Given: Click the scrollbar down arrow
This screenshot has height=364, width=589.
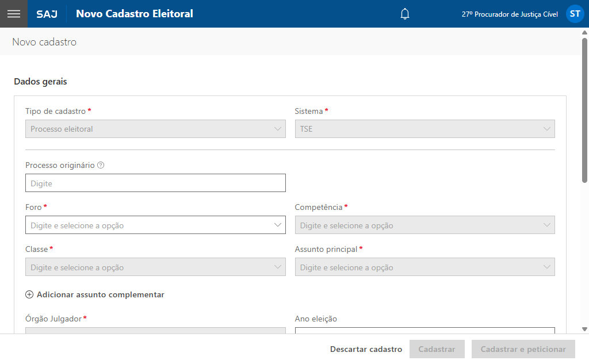Looking at the screenshot, I should tap(584, 329).
